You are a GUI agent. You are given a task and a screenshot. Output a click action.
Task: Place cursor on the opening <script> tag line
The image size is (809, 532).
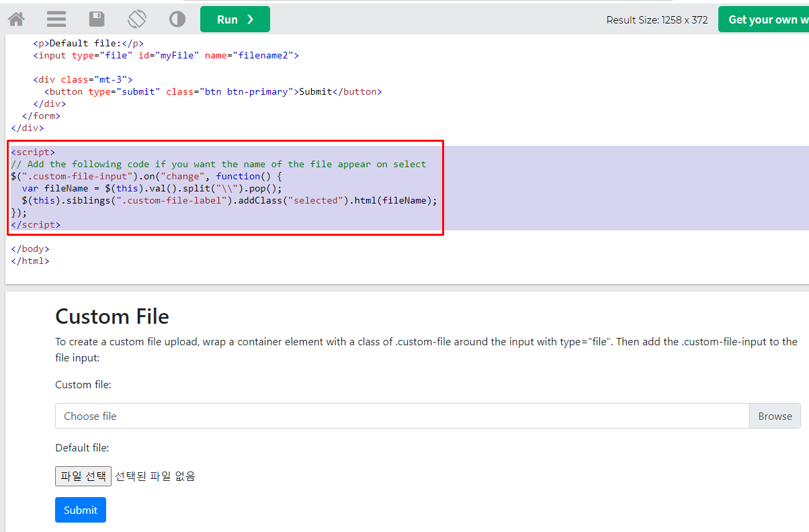pyautogui.click(x=33, y=152)
